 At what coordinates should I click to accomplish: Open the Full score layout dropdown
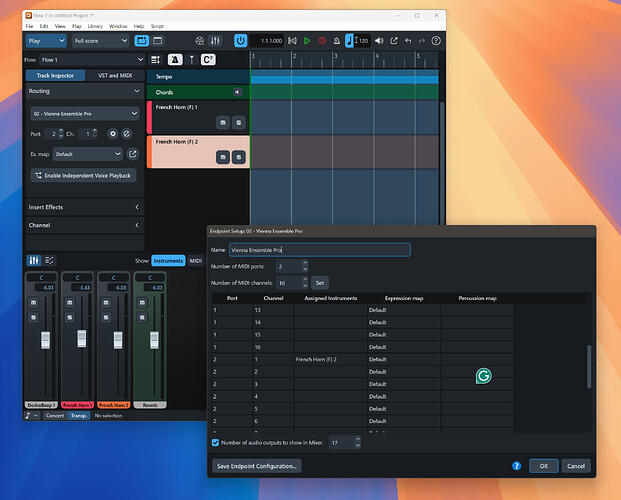point(101,41)
